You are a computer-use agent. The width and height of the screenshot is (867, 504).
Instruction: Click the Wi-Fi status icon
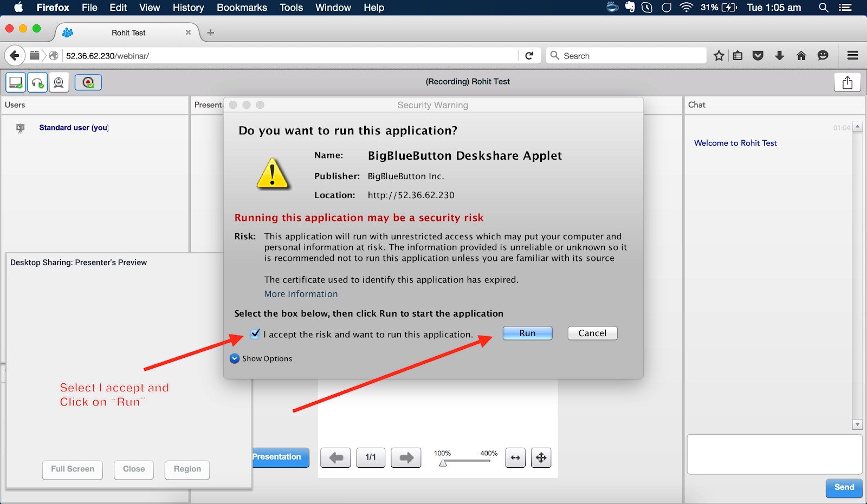(687, 8)
